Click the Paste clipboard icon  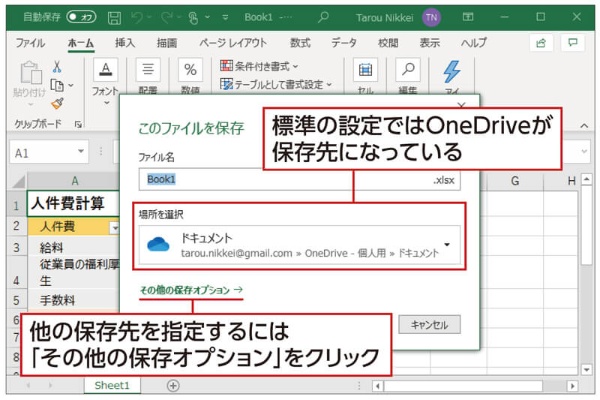click(30, 72)
